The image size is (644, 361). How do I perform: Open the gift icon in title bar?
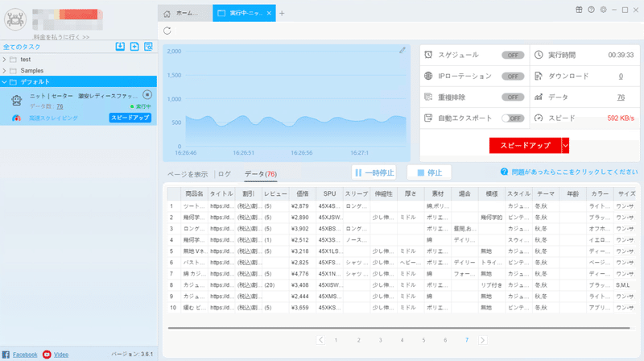tap(579, 10)
